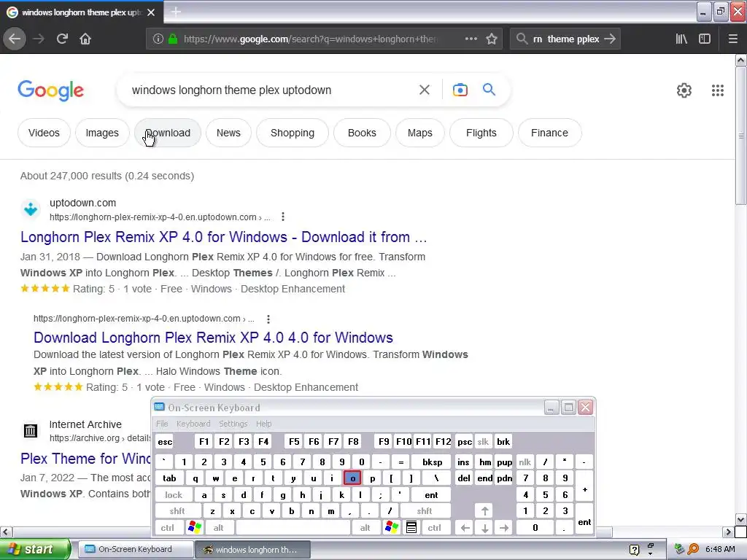The width and height of the screenshot is (747, 560).
Task: Click the tab key on On-Screen Keyboard
Action: click(x=169, y=478)
